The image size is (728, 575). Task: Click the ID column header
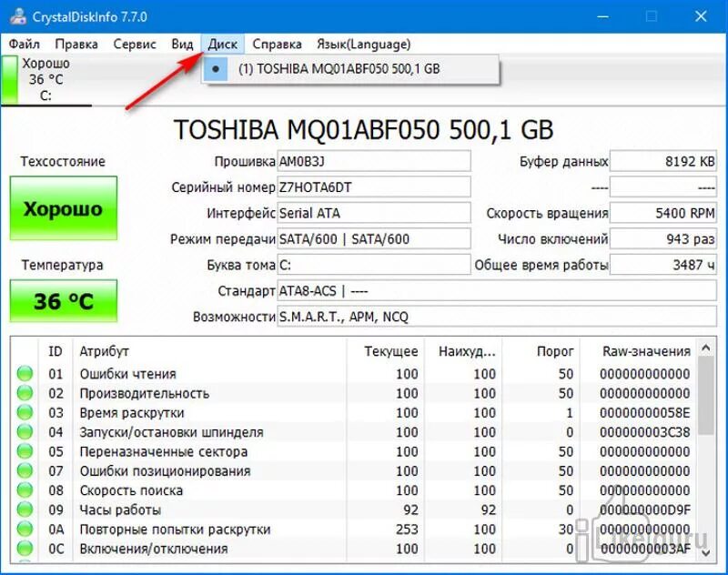56,351
